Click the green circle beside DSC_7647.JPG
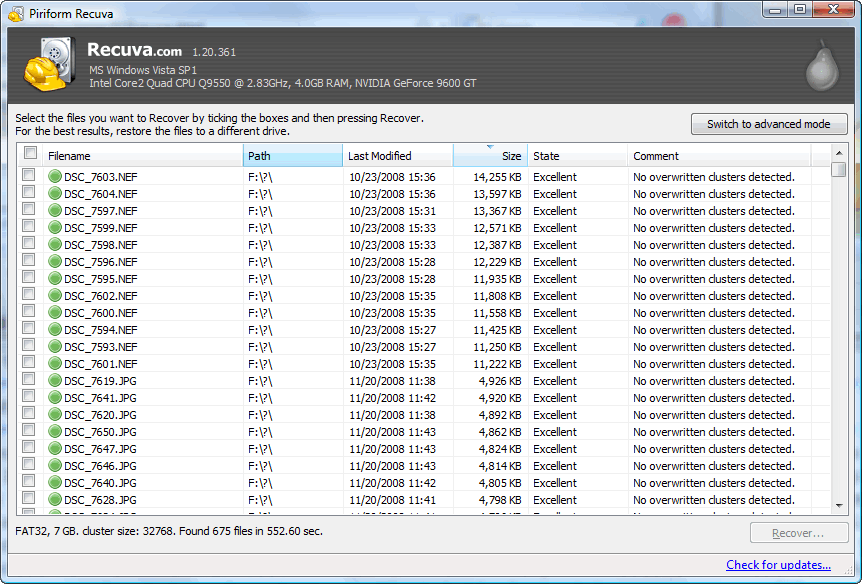The width and height of the screenshot is (862, 584). tap(54, 449)
